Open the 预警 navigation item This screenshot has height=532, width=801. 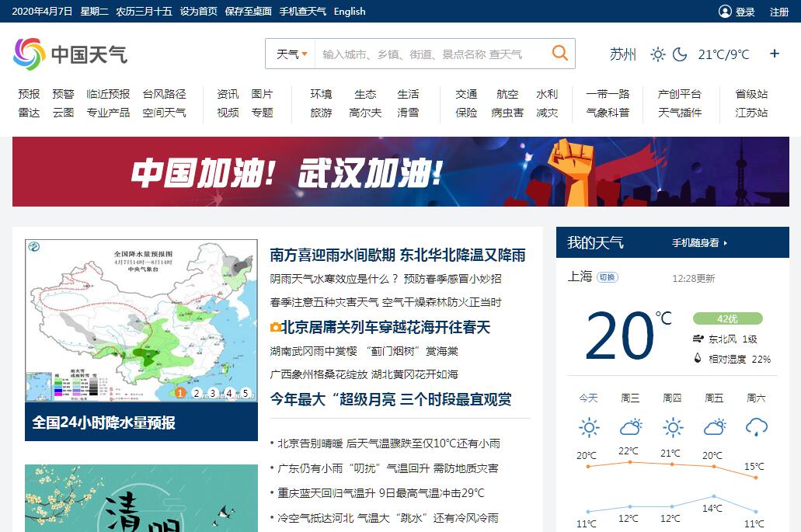pyautogui.click(x=63, y=94)
